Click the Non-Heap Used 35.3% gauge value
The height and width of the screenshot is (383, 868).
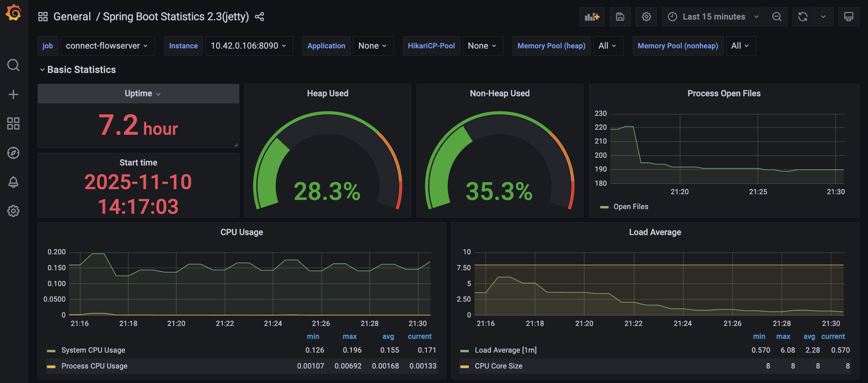tap(499, 191)
